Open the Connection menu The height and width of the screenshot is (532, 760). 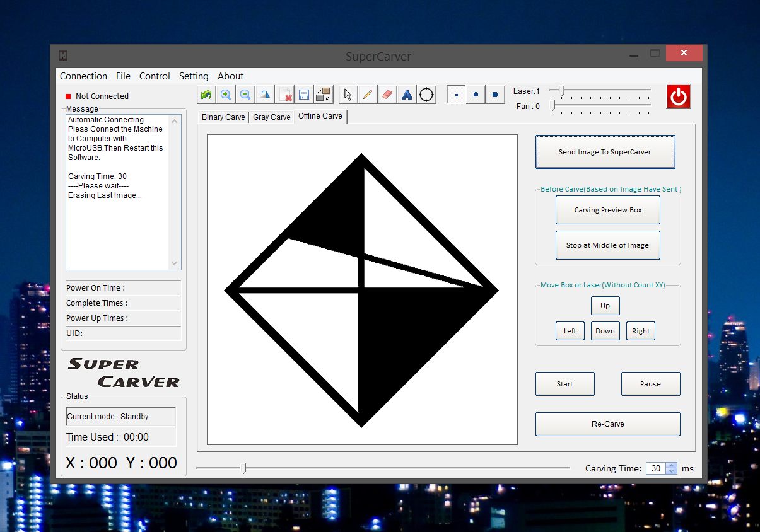pyautogui.click(x=83, y=76)
